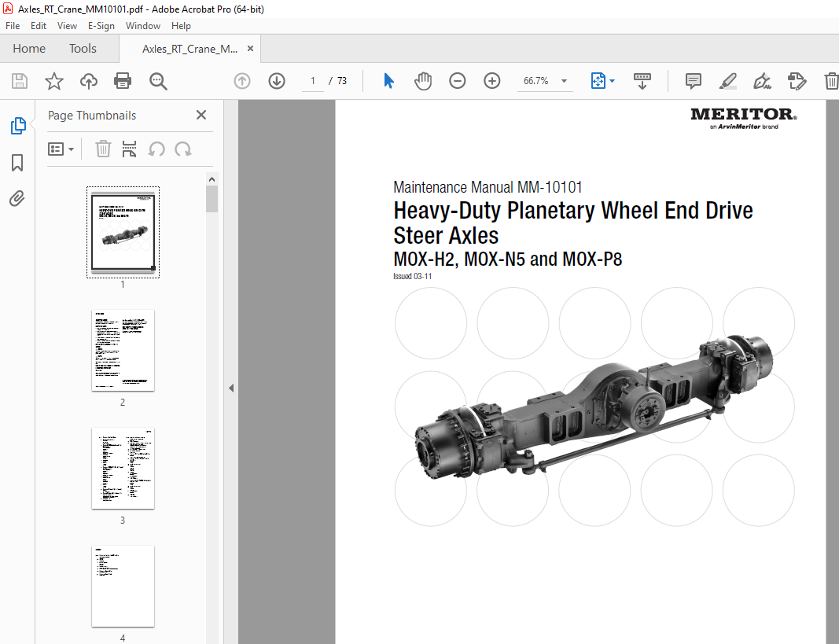This screenshot has width=839, height=644.
Task: Print the document
Action: click(123, 80)
